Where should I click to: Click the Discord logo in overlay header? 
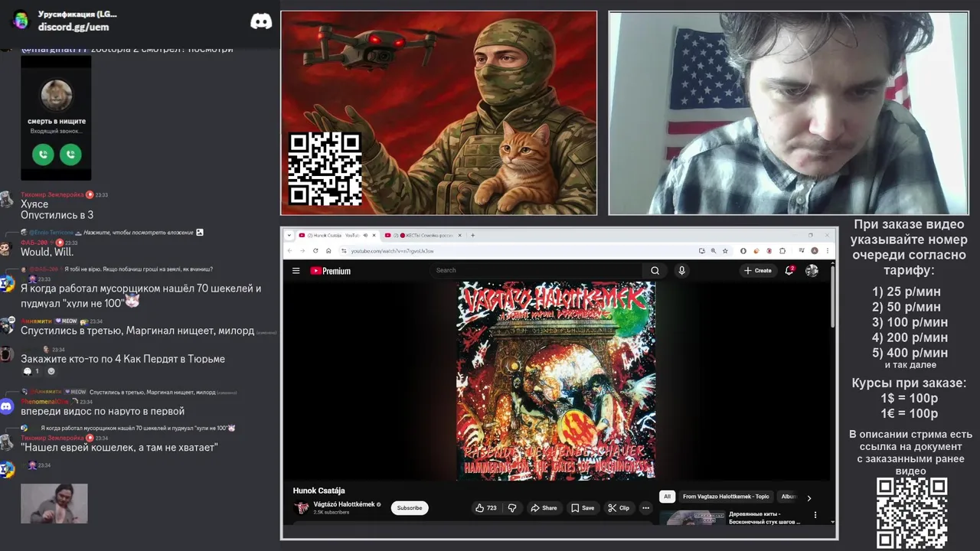click(x=261, y=21)
